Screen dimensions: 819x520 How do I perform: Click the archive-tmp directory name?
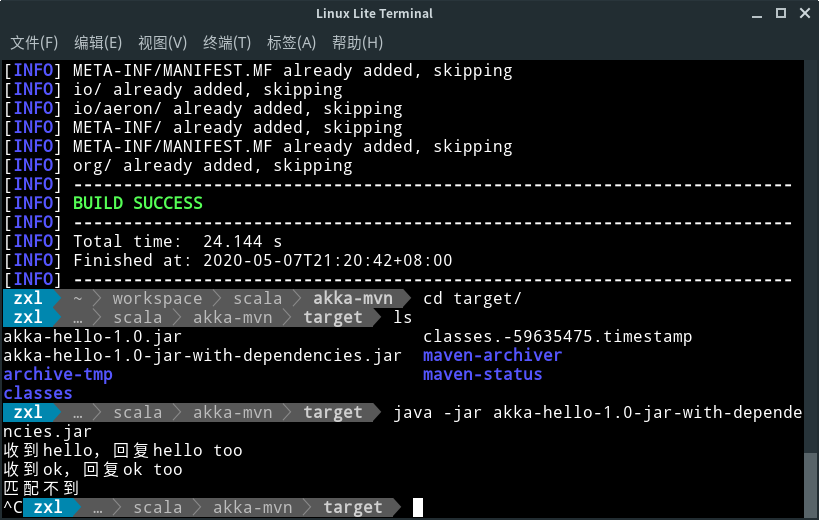tap(58, 374)
